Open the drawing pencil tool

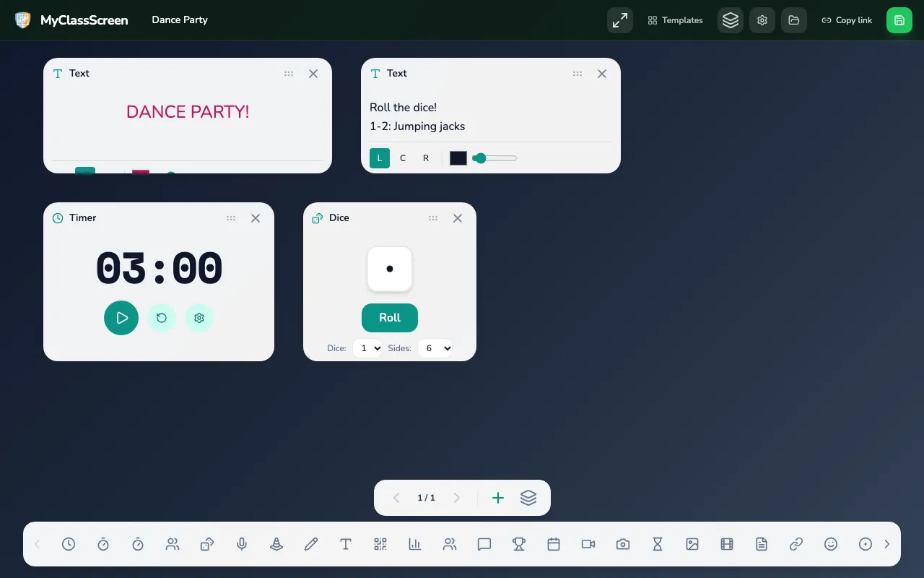[311, 544]
